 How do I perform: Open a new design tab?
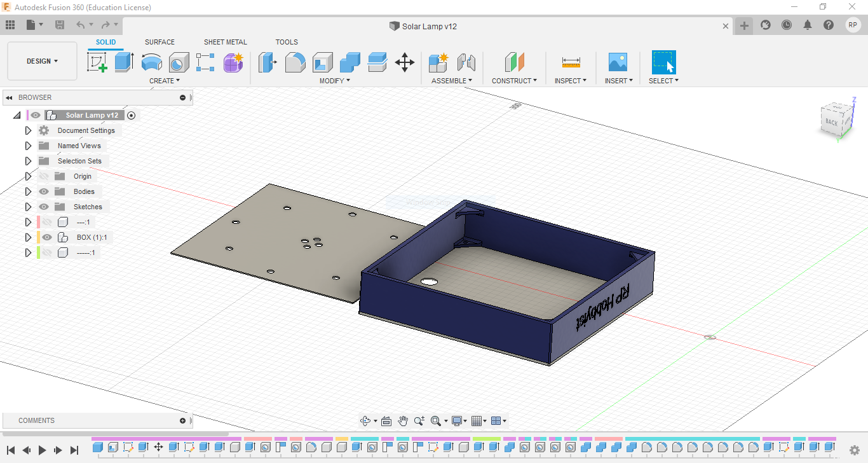pyautogui.click(x=744, y=25)
